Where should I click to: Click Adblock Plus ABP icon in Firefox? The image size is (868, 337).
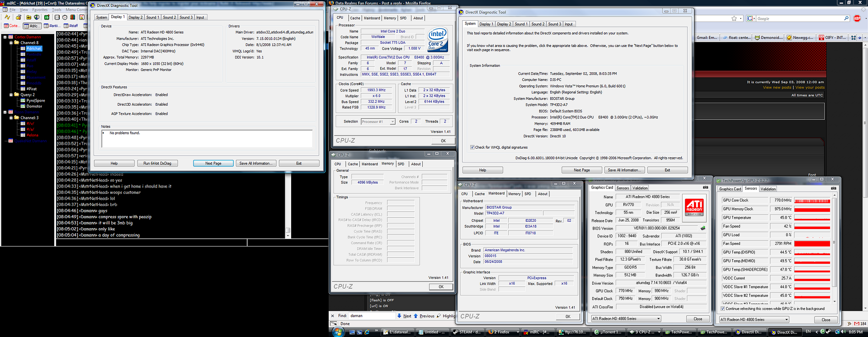click(x=857, y=19)
